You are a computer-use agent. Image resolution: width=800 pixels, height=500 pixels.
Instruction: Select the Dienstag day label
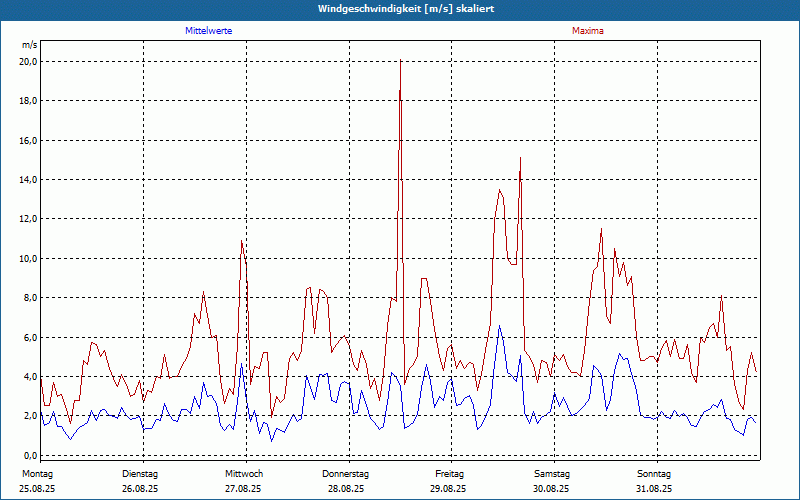(140, 473)
